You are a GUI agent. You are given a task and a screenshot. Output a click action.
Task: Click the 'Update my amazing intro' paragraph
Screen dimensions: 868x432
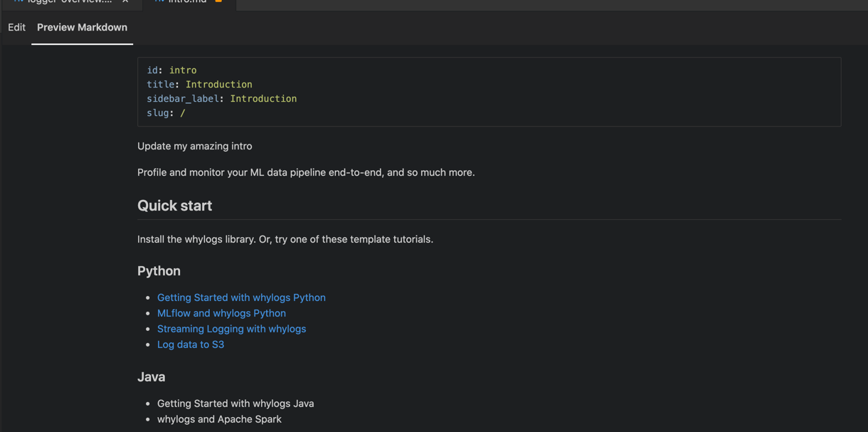coord(194,146)
